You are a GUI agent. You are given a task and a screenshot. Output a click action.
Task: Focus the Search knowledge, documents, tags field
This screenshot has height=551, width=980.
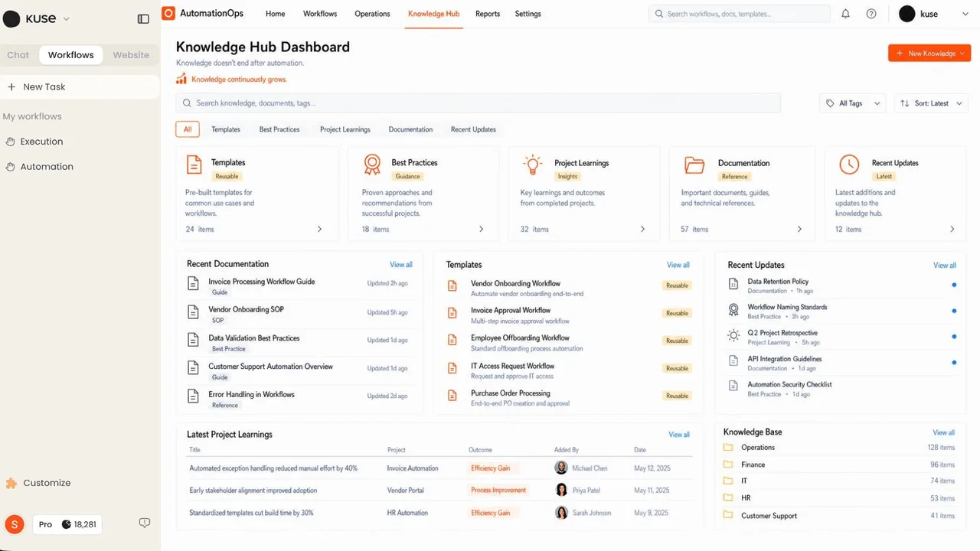479,103
